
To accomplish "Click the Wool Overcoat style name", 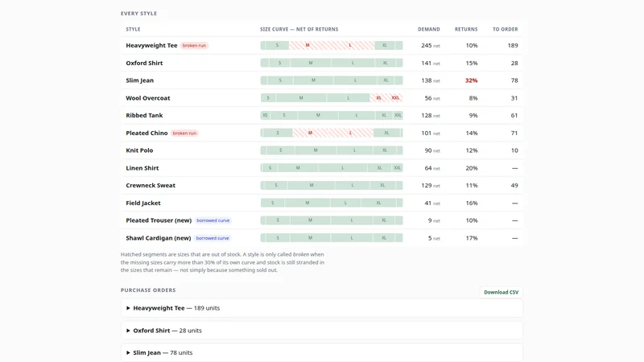I will click(x=148, y=98).
